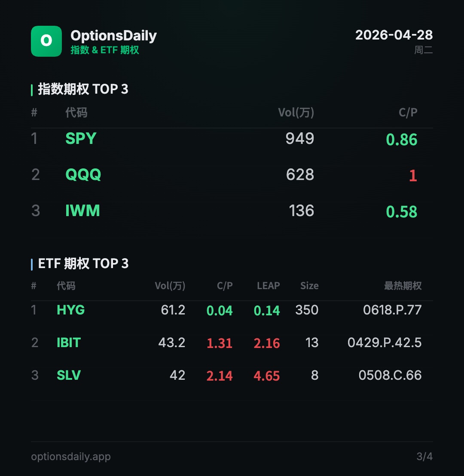Choose the SLV ETF ticker
Screen dimensions: 464x476
click(x=69, y=375)
